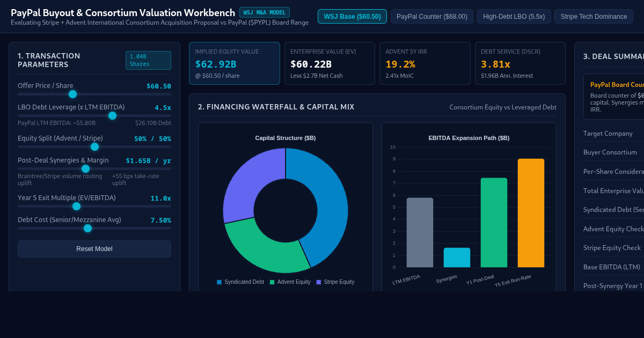Click the Buyer Consortium row in Deal Summary
This screenshot has height=338, width=644.
coord(613,152)
